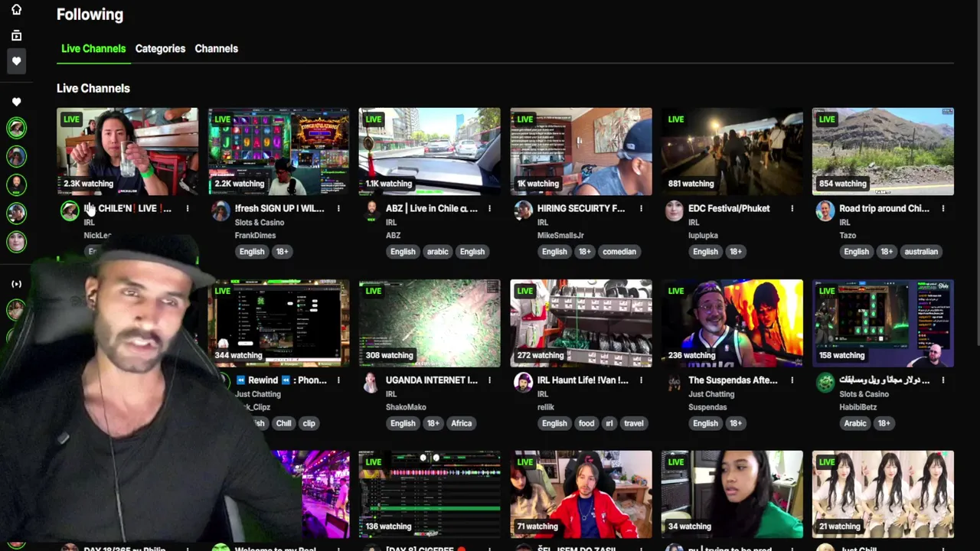980x551 pixels.
Task: Select the Africa tag on ShakoMako stream
Action: 461,423
